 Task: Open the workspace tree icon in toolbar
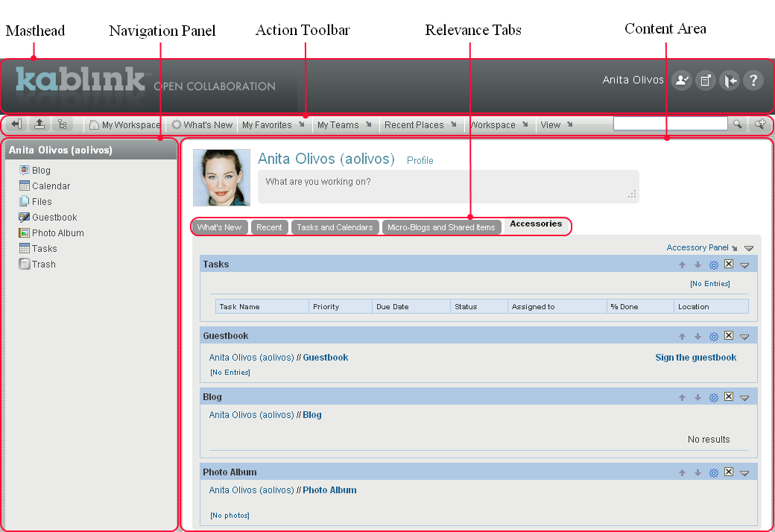click(x=63, y=124)
